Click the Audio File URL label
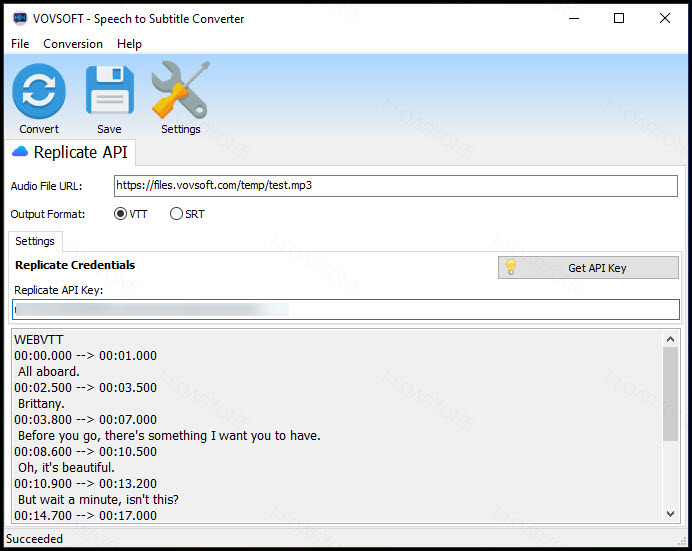 click(46, 186)
